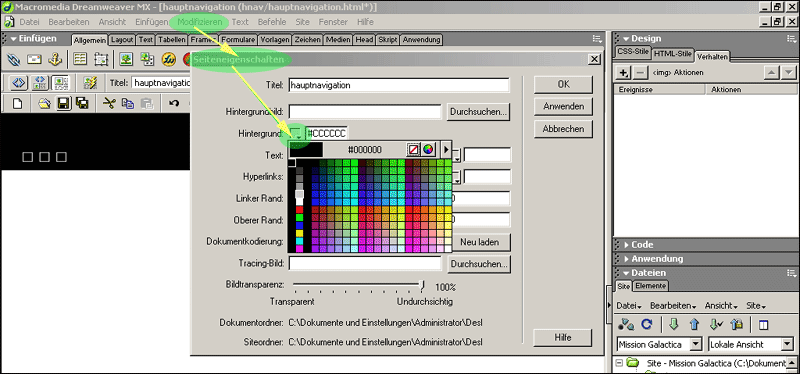Toggle Code view
Viewport: 800px width, 374px height.
tap(18, 82)
